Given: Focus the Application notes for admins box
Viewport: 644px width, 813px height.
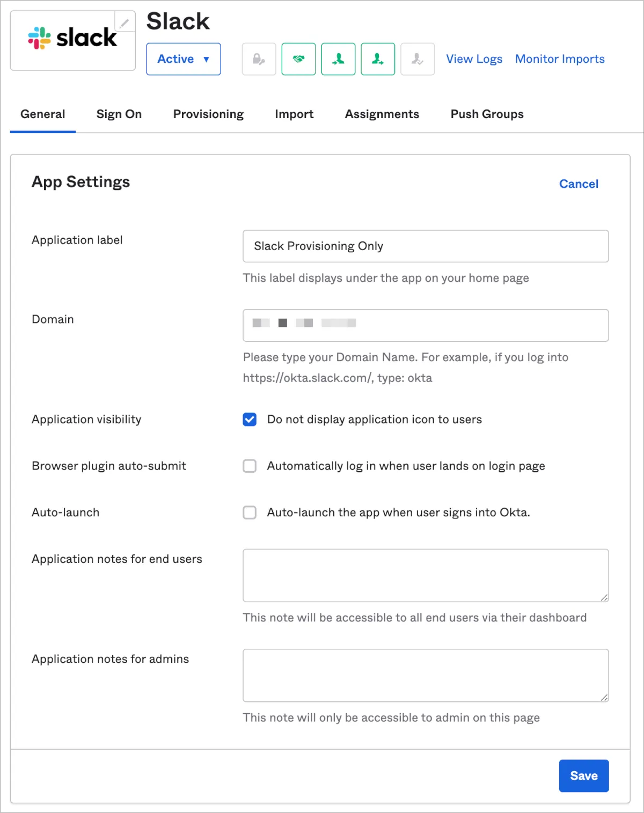Looking at the screenshot, I should click(426, 675).
